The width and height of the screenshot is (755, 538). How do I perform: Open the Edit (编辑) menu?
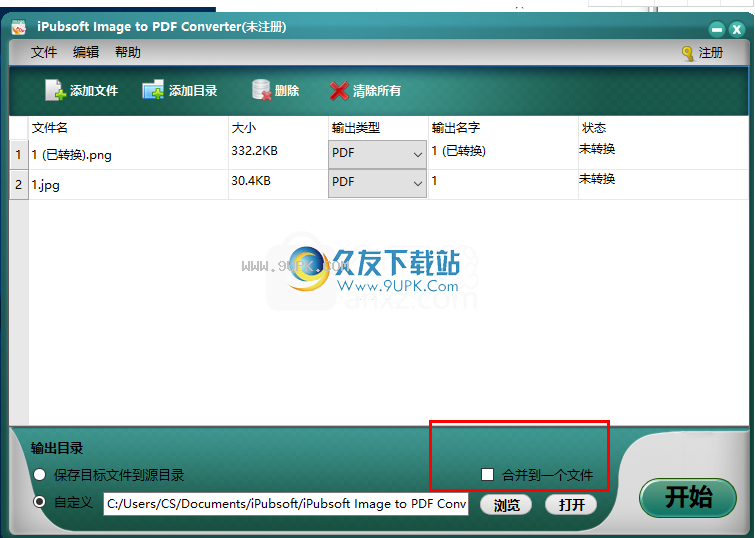pyautogui.click(x=86, y=52)
